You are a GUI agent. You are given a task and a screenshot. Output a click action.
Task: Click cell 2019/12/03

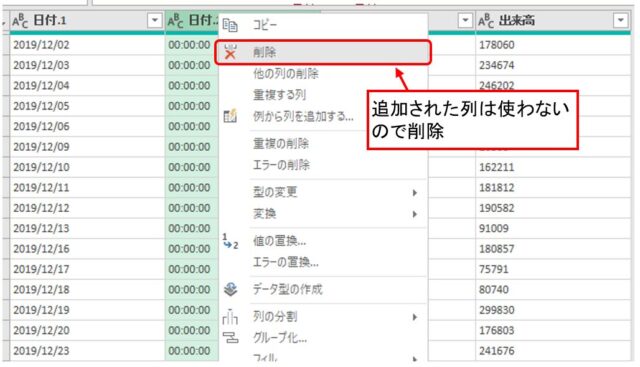click(x=87, y=65)
